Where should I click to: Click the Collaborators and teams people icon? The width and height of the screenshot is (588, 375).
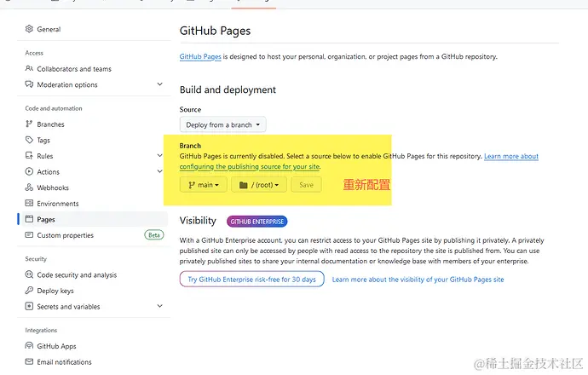tap(29, 69)
